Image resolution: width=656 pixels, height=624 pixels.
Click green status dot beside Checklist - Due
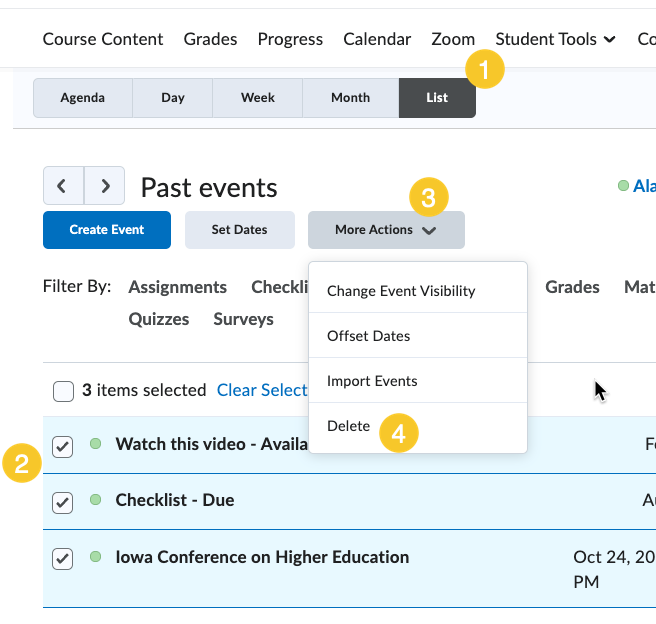[x=96, y=499]
